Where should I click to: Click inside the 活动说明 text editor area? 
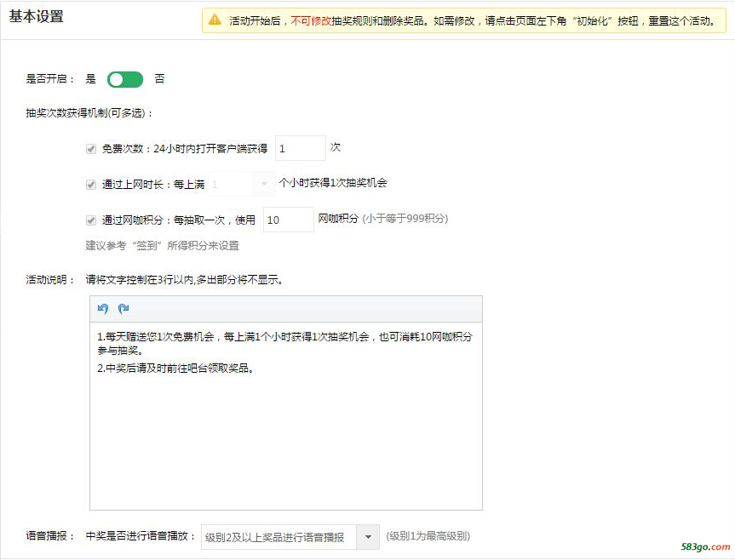coord(286,416)
